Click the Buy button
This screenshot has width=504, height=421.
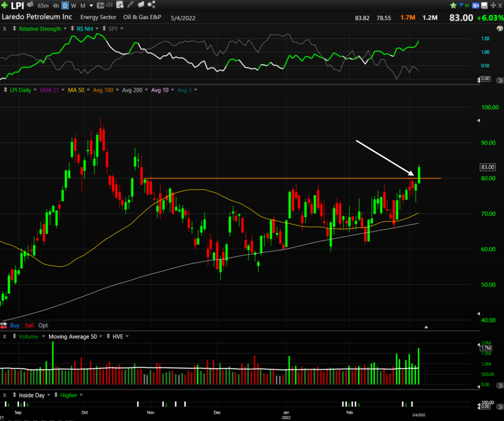(15, 325)
